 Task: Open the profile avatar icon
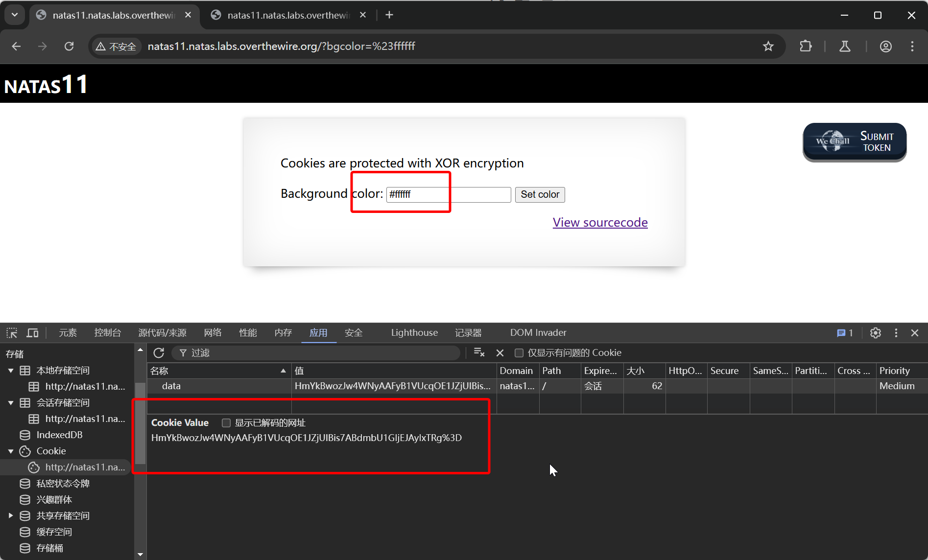point(885,46)
